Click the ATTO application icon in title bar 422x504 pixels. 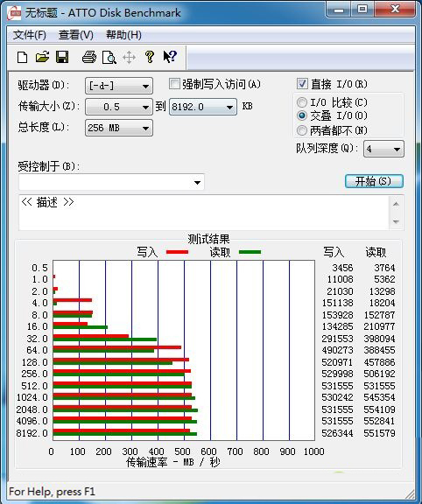pyautogui.click(x=15, y=13)
